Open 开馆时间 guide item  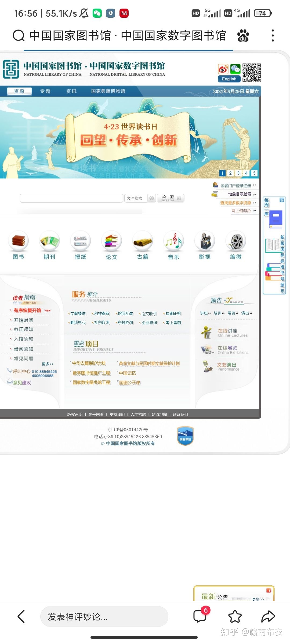24,320
